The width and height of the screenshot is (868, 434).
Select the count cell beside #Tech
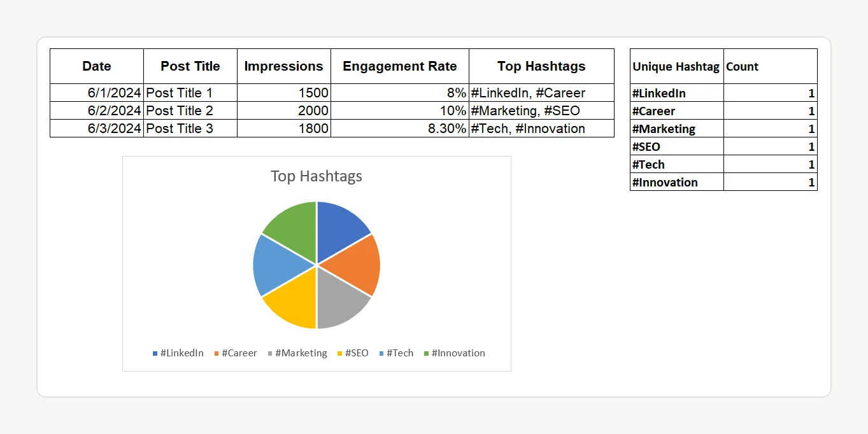click(x=771, y=164)
